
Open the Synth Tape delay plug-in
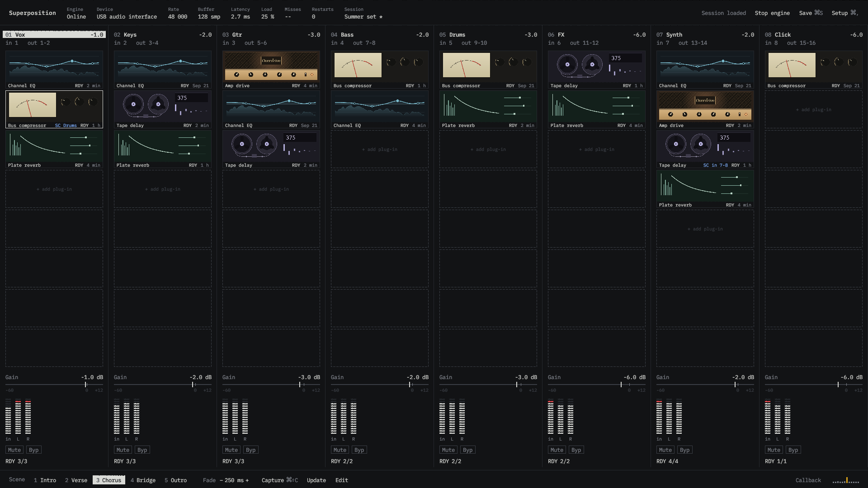[705, 149]
